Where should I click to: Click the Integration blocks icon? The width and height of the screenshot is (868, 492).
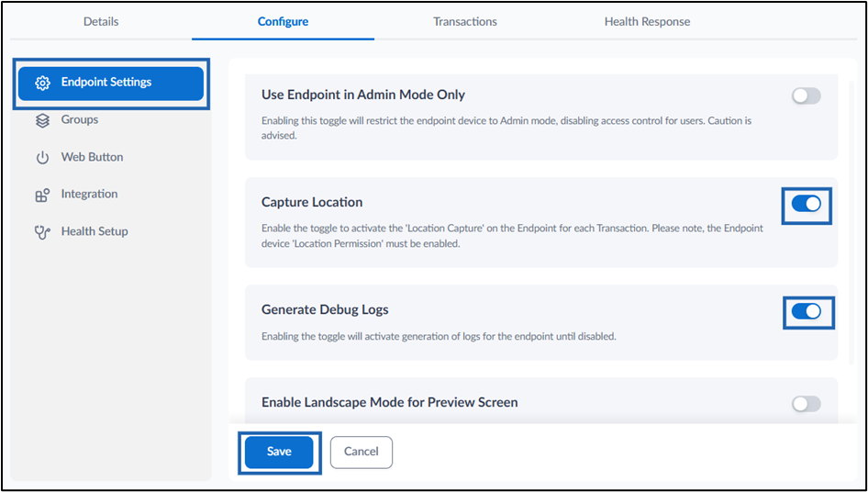tap(42, 195)
